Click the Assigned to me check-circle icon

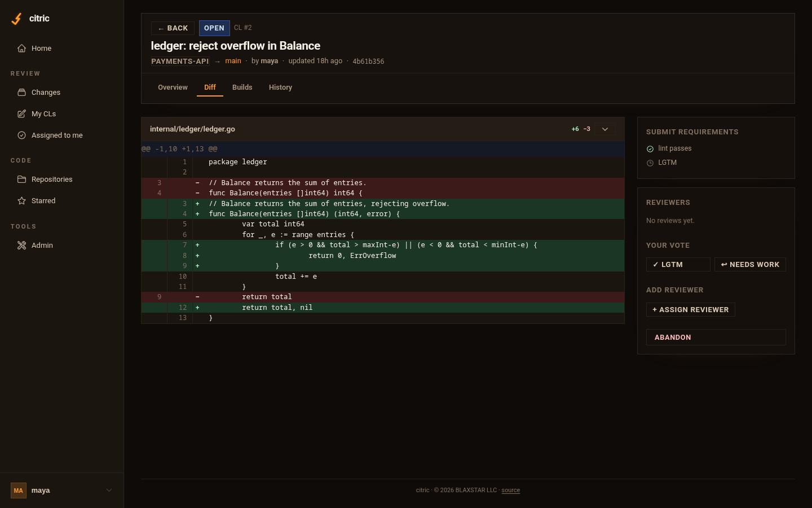[21, 135]
